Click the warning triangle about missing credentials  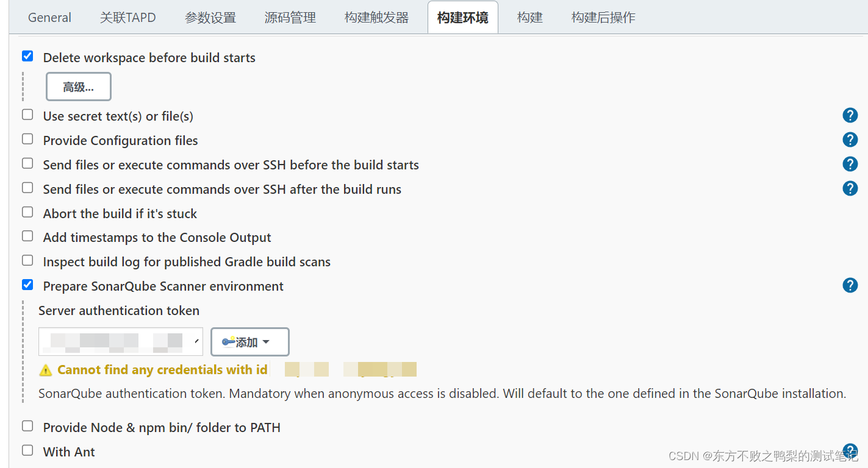coord(45,369)
